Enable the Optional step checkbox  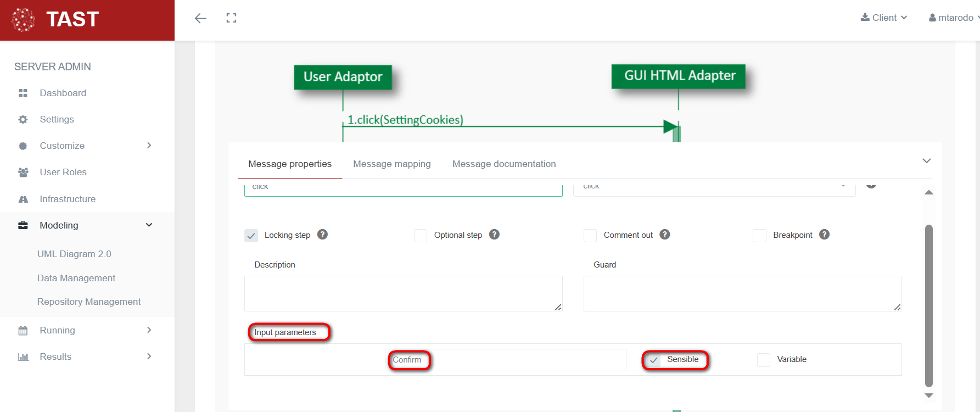point(421,236)
